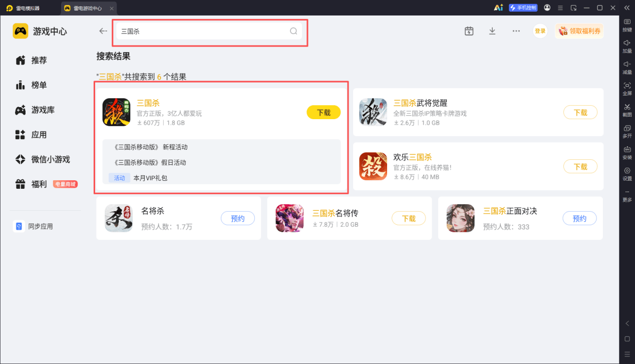Download 欢乐三国杀
This screenshot has width=635, height=364.
point(580,167)
